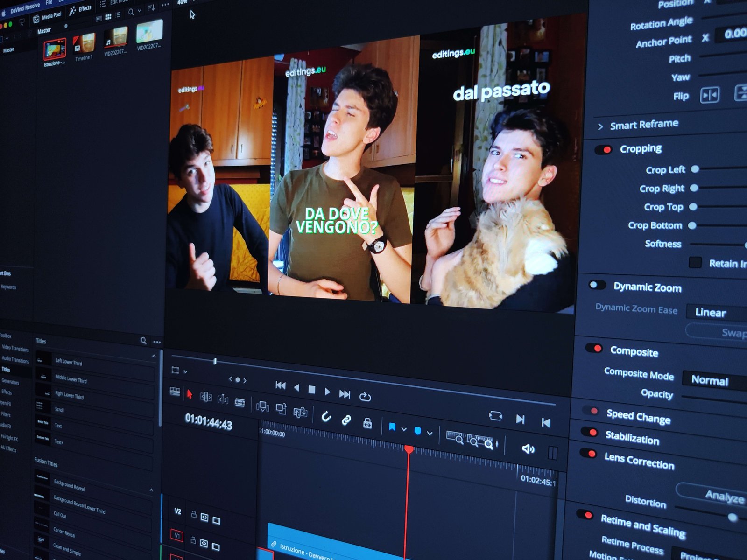
Task: Open the Composite Mode Normal dropdown
Action: coord(714,380)
